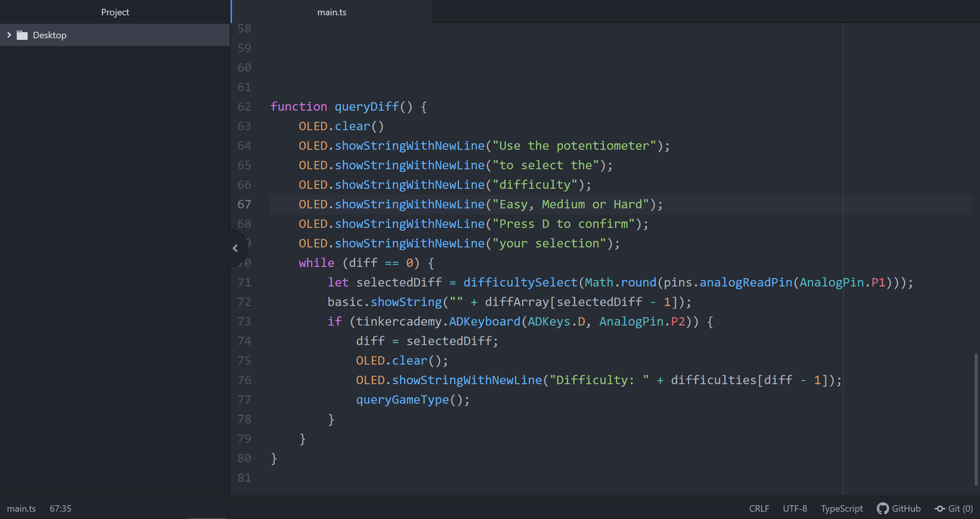The image size is (980, 519).
Task: Click the GitHub octocat status icon
Action: pos(882,508)
